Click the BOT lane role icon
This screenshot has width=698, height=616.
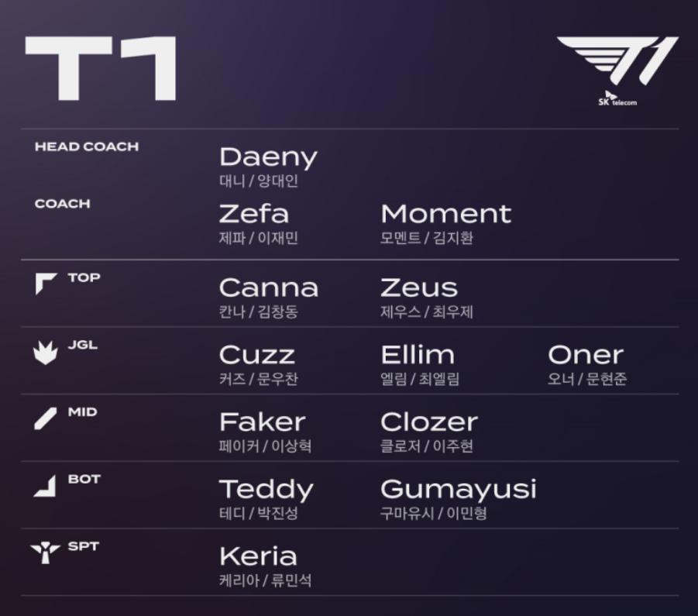click(x=45, y=486)
